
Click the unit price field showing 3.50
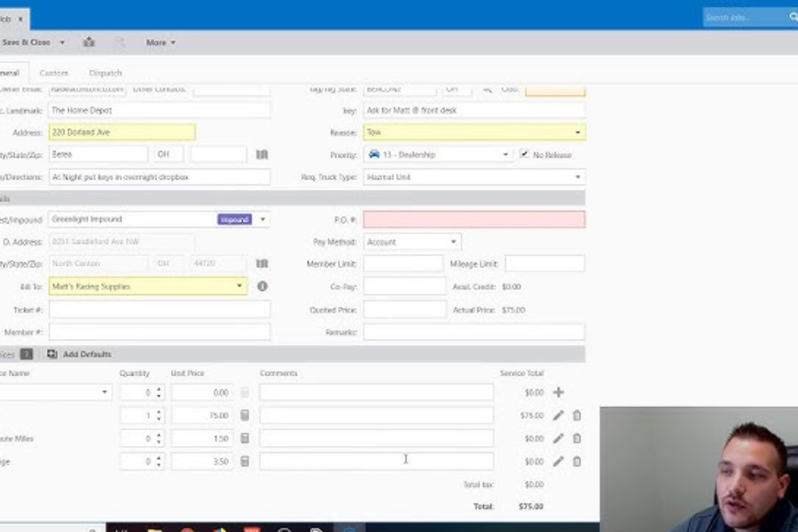click(x=202, y=461)
